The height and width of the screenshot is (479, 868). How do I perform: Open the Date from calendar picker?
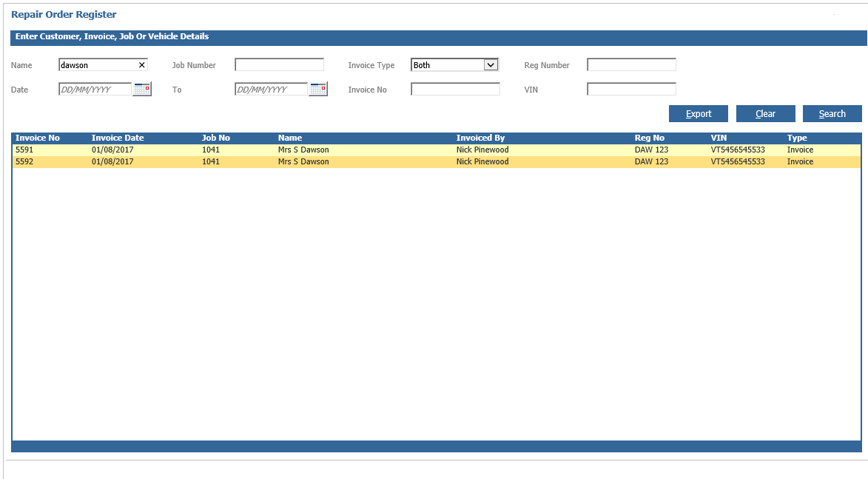[x=142, y=89]
